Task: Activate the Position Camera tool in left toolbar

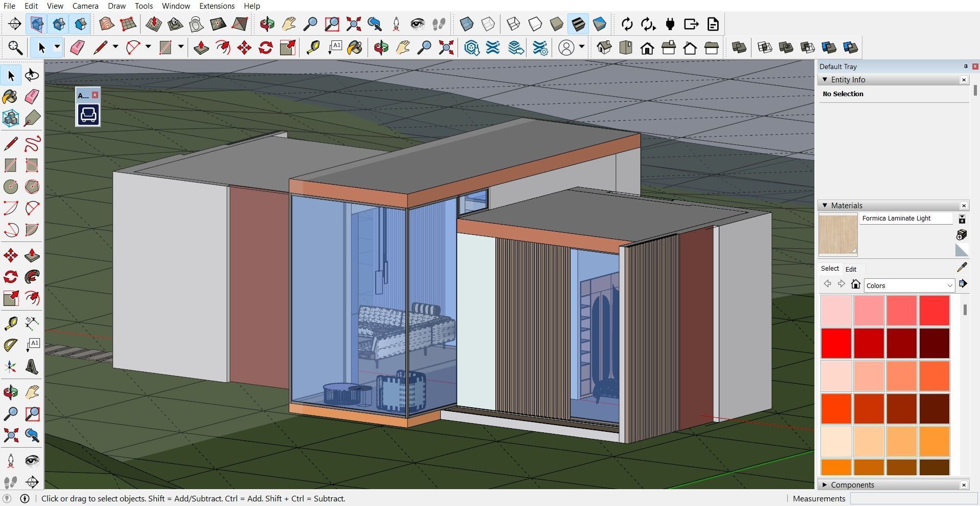Action: click(10, 461)
